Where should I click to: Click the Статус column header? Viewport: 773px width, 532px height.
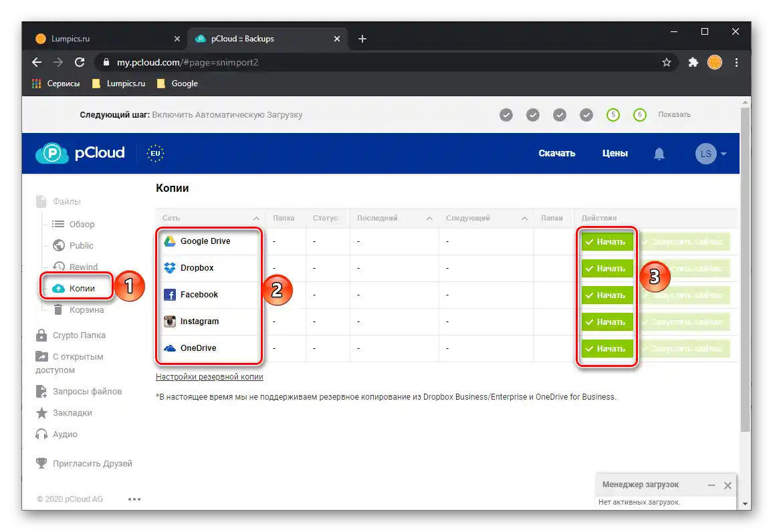326,219
